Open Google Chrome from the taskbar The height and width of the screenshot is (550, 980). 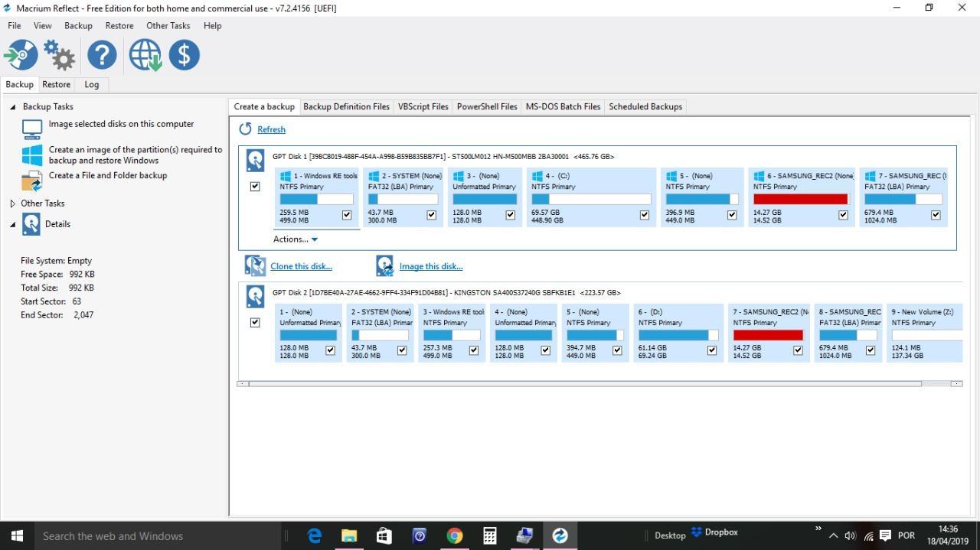[x=454, y=535]
